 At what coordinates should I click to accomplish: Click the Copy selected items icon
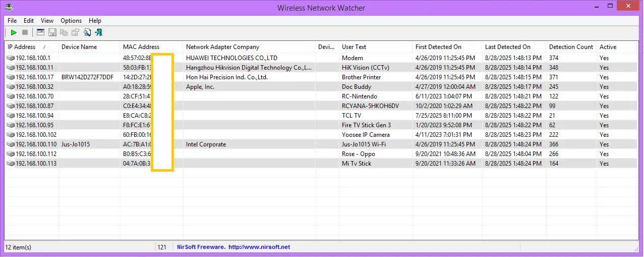pyautogui.click(x=64, y=32)
